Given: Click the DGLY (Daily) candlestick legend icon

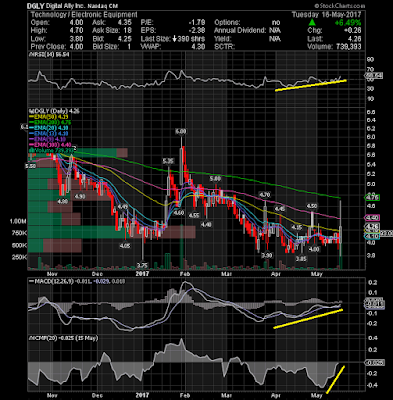Looking at the screenshot, I should [x=31, y=111].
